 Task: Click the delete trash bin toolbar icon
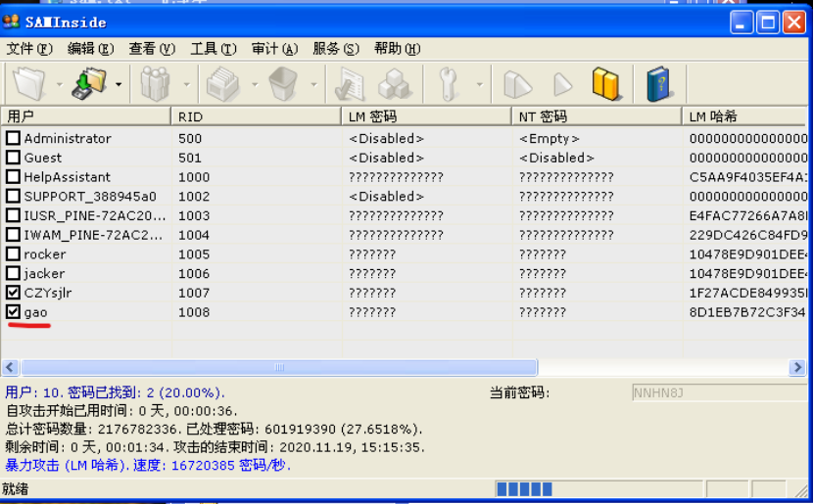pos(283,84)
